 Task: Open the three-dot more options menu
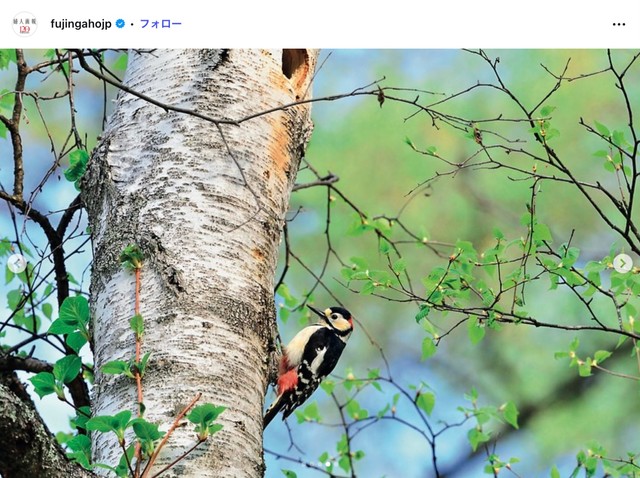(x=619, y=24)
